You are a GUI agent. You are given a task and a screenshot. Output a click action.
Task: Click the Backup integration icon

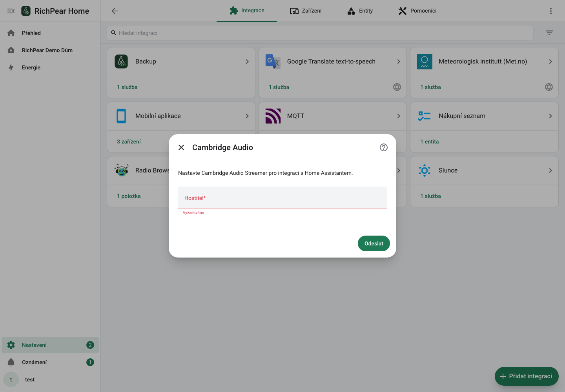pos(121,62)
